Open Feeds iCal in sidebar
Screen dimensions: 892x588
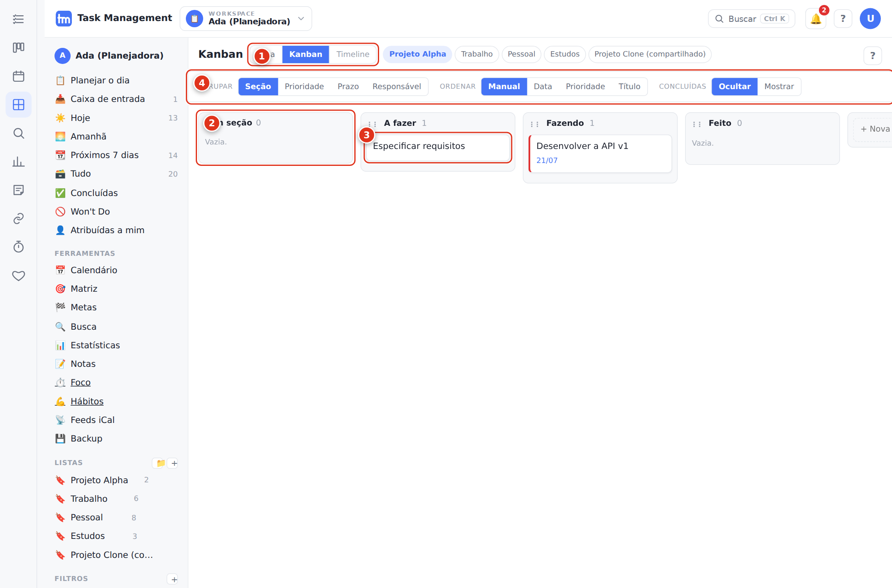tap(116, 420)
